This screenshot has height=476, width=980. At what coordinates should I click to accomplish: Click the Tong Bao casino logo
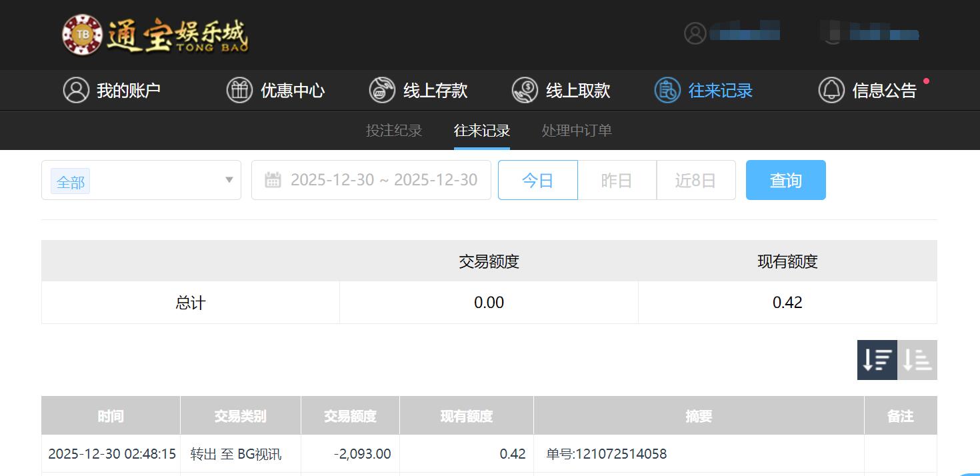pyautogui.click(x=155, y=35)
